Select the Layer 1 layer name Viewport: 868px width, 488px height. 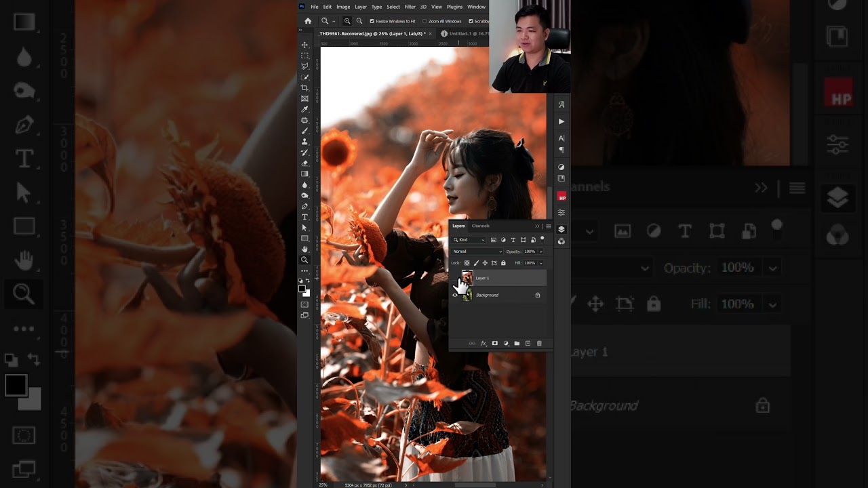click(482, 278)
